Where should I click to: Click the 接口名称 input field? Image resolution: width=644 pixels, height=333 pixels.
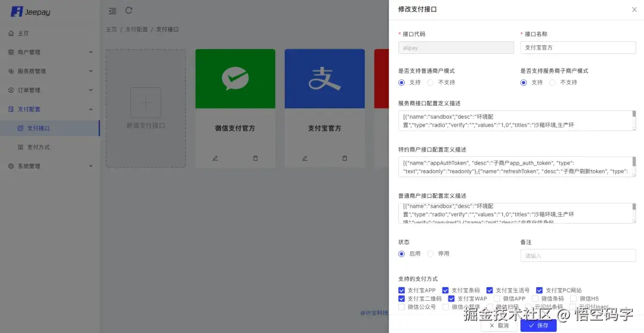578,48
